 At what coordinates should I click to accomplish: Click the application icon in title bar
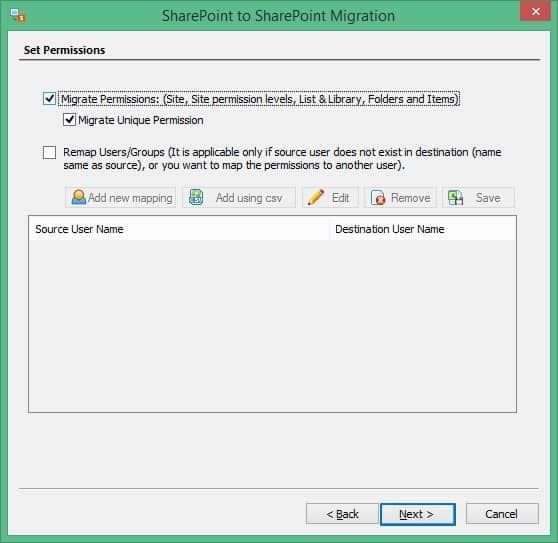(18, 16)
